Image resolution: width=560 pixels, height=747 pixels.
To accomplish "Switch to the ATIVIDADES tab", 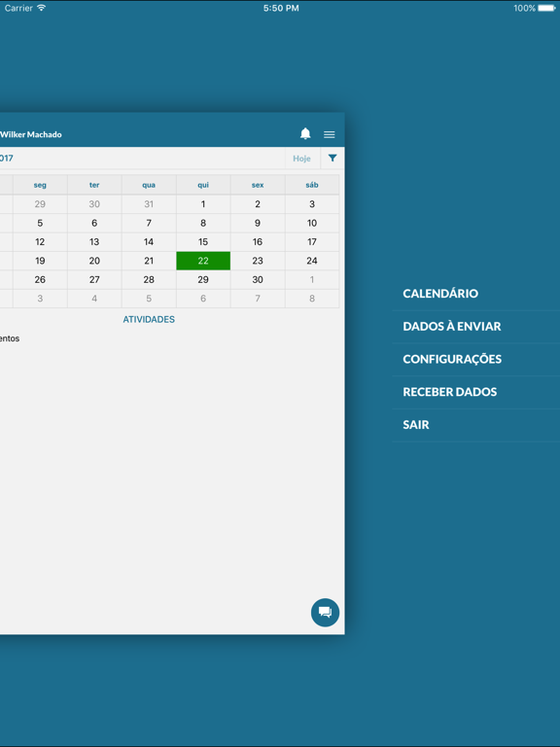I will (149, 319).
